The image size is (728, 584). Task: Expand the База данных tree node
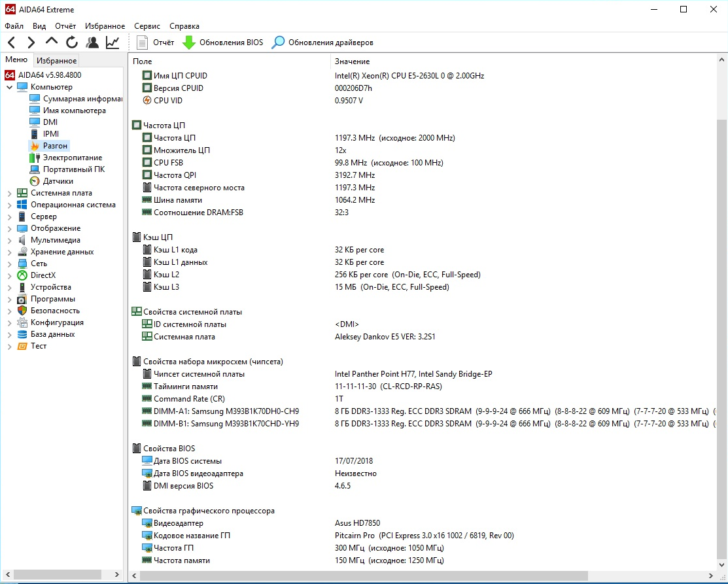pyautogui.click(x=9, y=334)
